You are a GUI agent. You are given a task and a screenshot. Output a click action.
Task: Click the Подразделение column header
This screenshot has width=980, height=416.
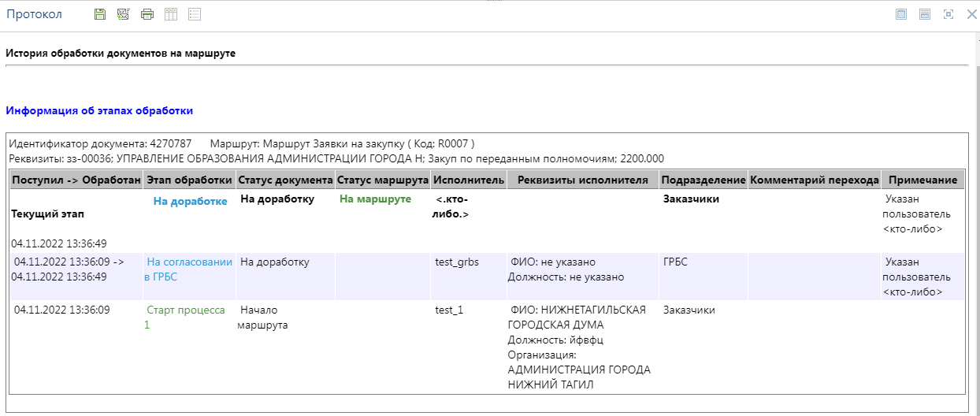click(702, 180)
